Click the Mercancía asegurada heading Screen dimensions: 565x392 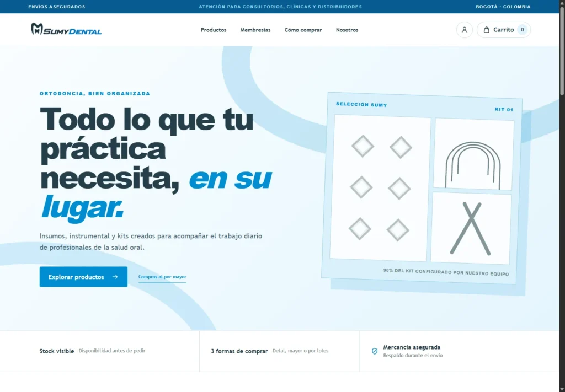pyautogui.click(x=412, y=347)
